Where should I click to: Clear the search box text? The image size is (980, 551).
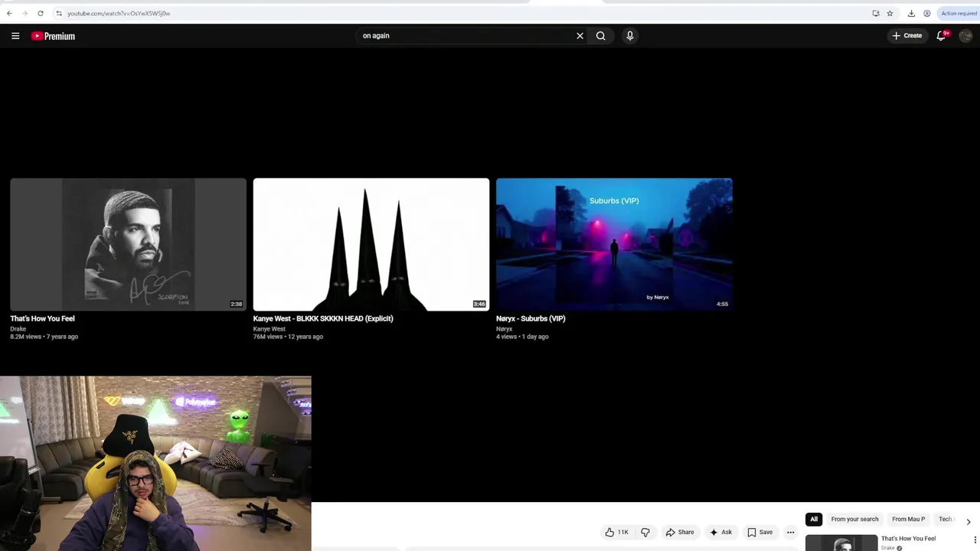(580, 36)
